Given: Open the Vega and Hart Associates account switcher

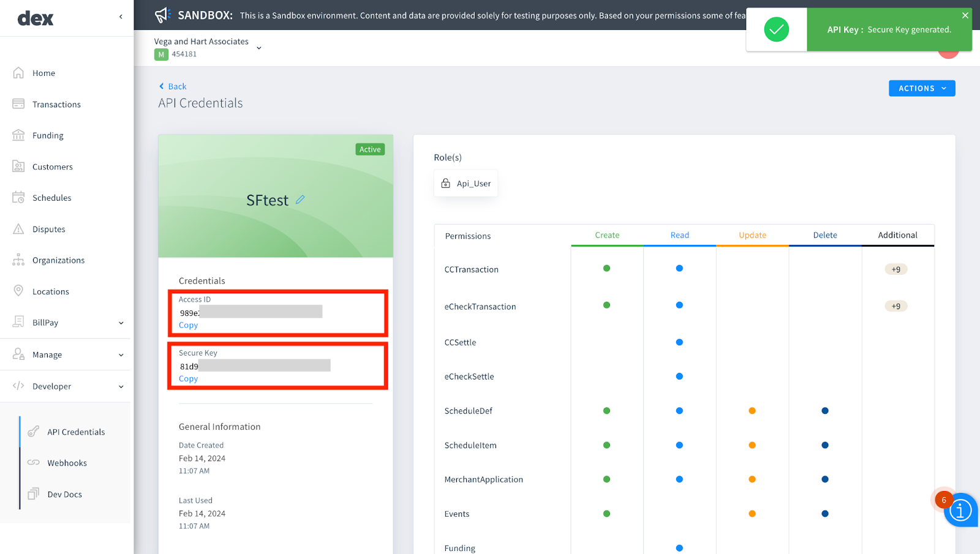Looking at the screenshot, I should click(259, 47).
